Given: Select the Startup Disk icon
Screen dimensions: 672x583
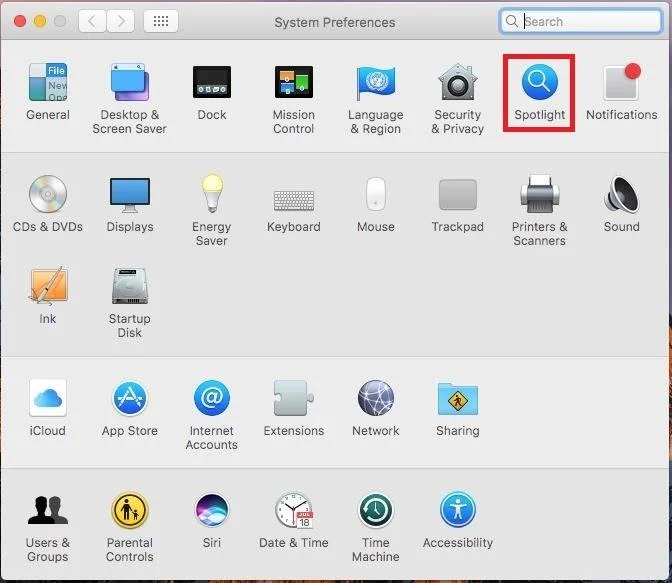Looking at the screenshot, I should pyautogui.click(x=129, y=288).
